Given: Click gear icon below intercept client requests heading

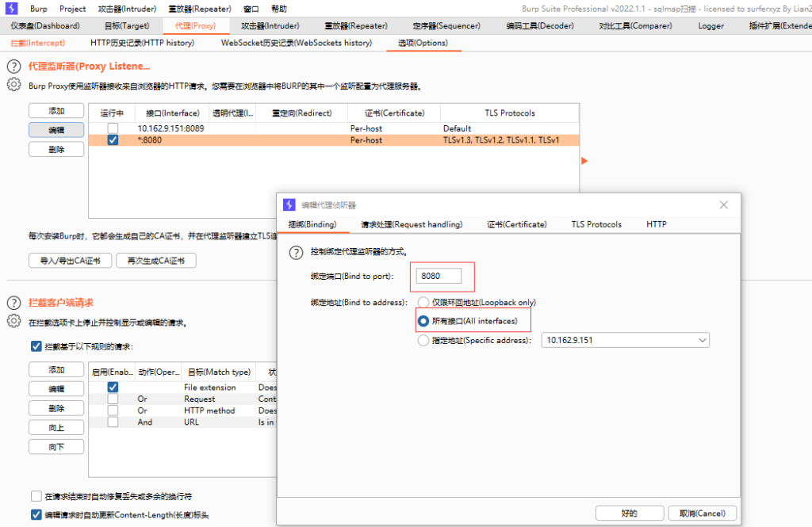Looking at the screenshot, I should pyautogui.click(x=14, y=321).
